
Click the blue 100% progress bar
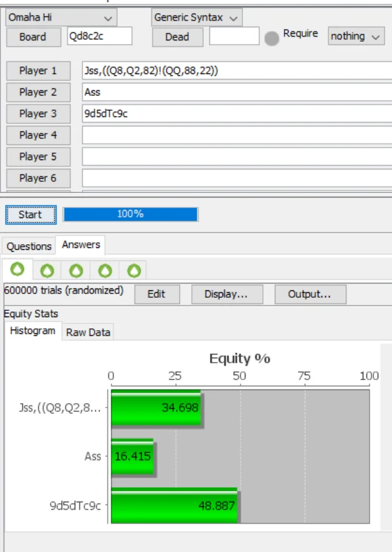click(130, 214)
